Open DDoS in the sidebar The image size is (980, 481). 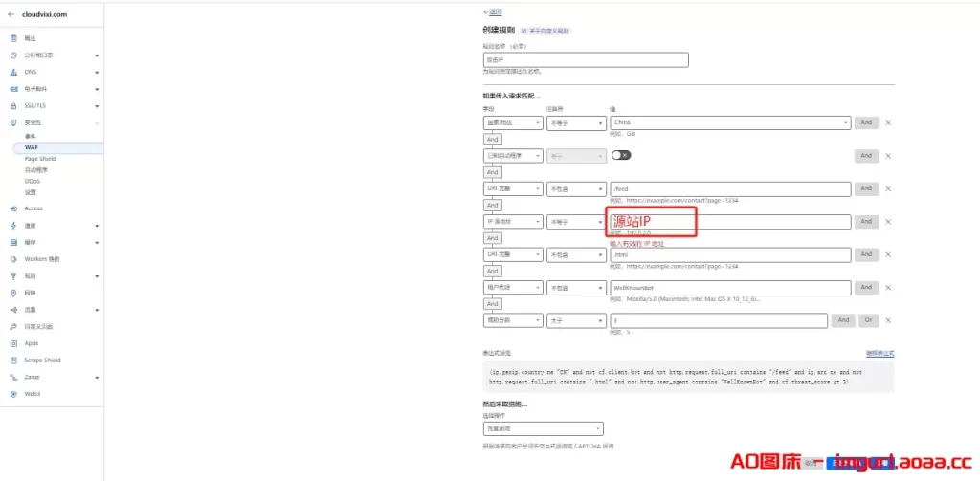(x=33, y=181)
